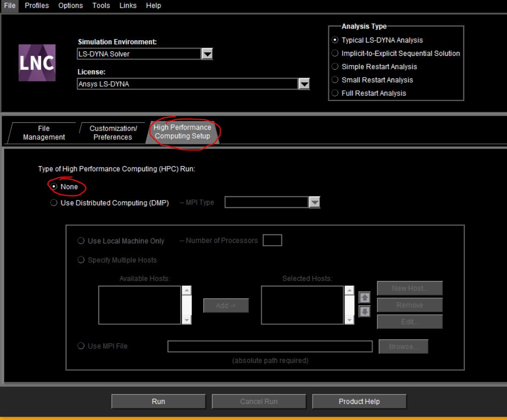Open Product Help
This screenshot has width=507, height=420.
[359, 401]
